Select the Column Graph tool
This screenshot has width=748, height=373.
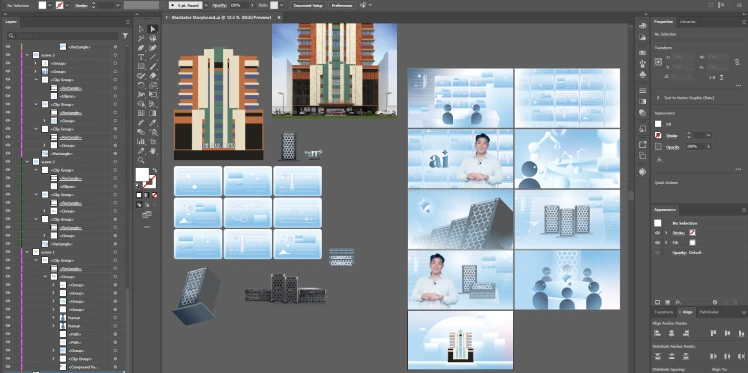click(x=141, y=141)
